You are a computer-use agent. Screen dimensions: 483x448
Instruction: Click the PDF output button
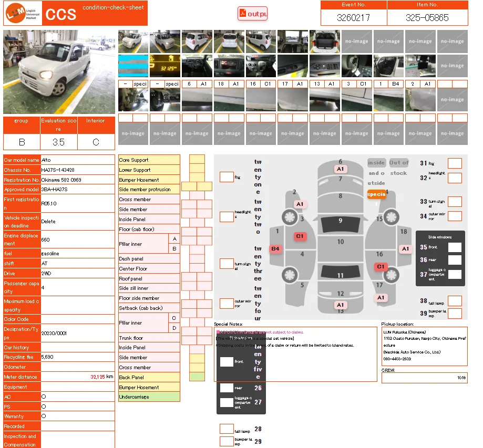(253, 14)
